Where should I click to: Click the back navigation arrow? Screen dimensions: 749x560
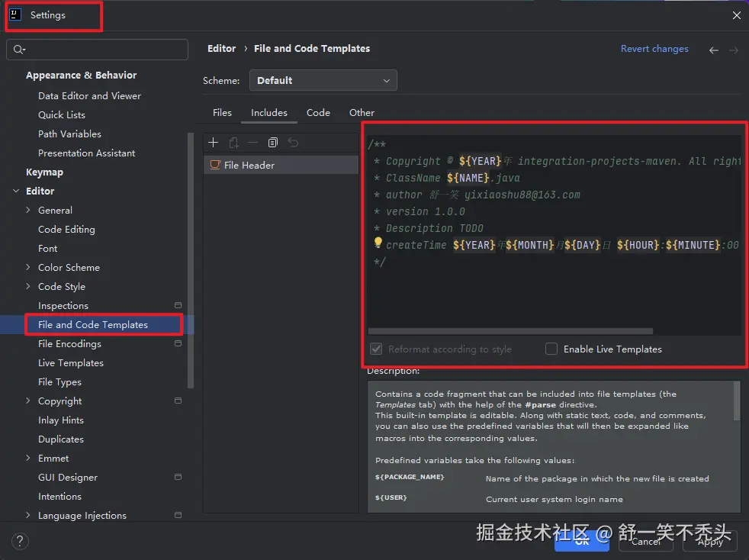(x=714, y=50)
